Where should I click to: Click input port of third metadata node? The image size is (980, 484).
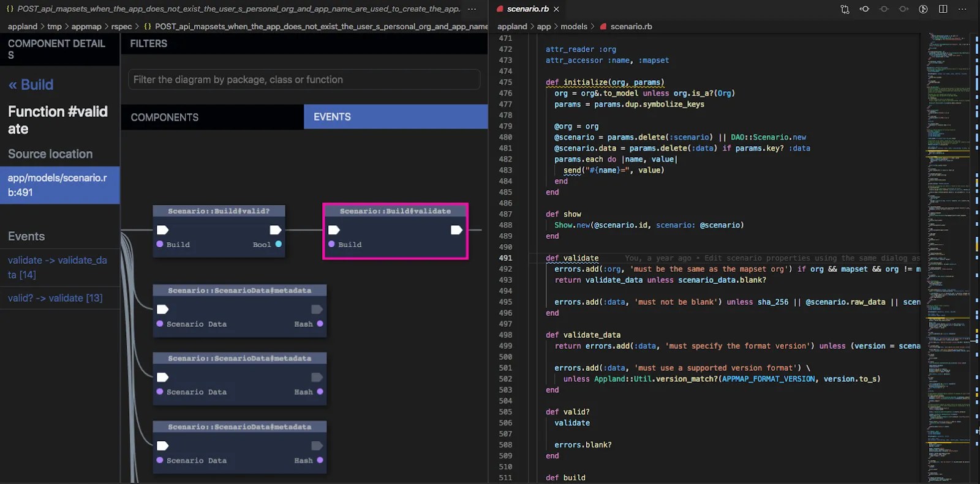click(x=162, y=446)
